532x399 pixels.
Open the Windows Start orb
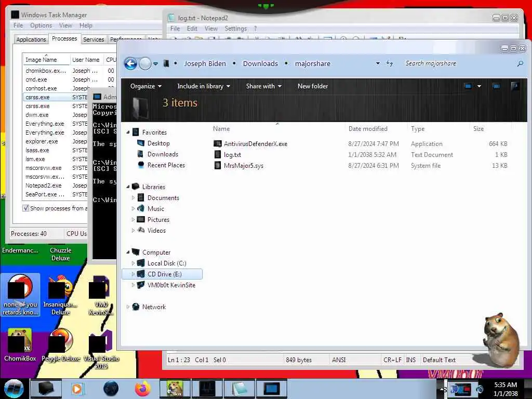pyautogui.click(x=14, y=389)
